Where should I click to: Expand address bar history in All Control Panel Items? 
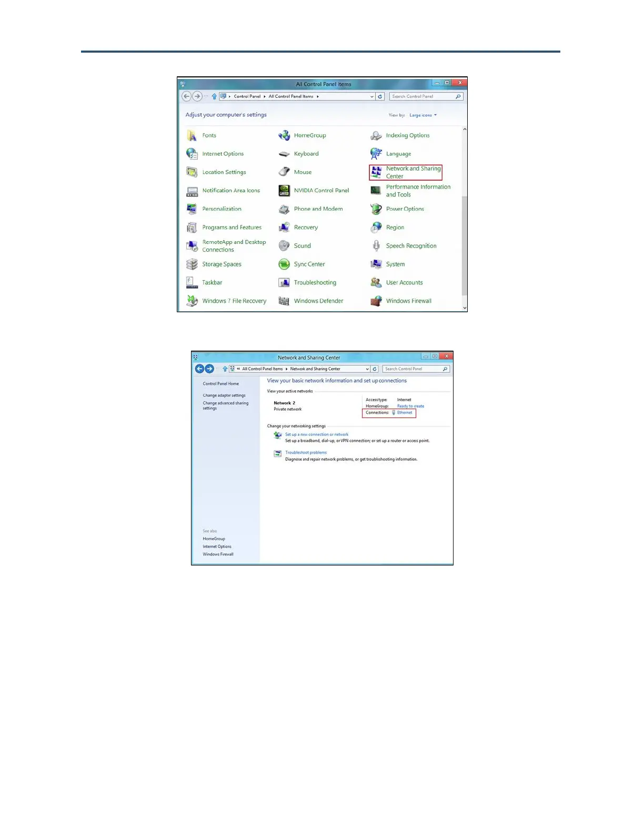(372, 96)
